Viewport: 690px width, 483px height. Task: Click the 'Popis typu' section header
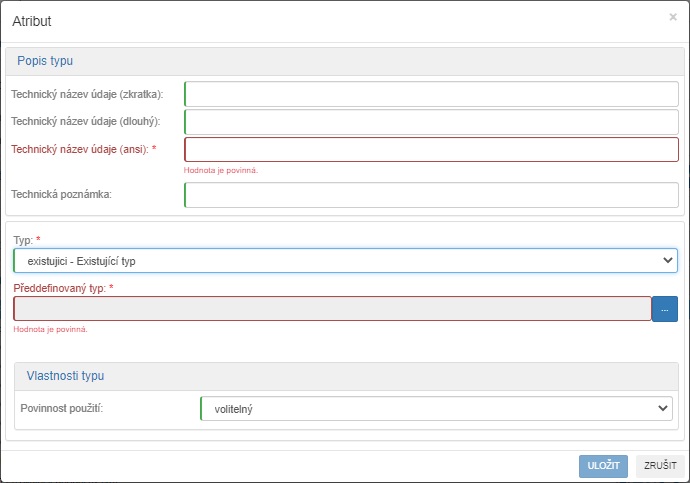tap(45, 61)
